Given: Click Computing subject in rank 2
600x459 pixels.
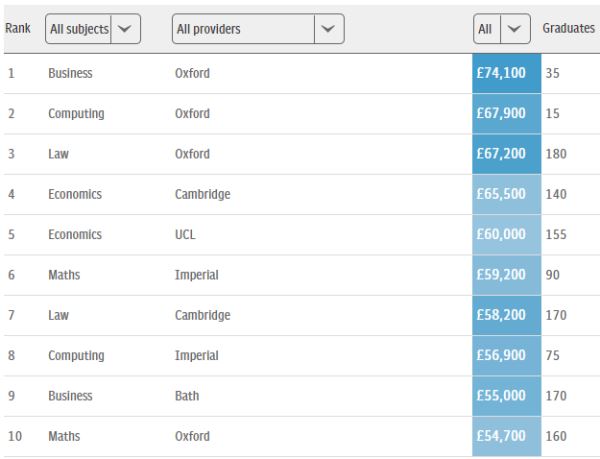Looking at the screenshot, I should [76, 114].
